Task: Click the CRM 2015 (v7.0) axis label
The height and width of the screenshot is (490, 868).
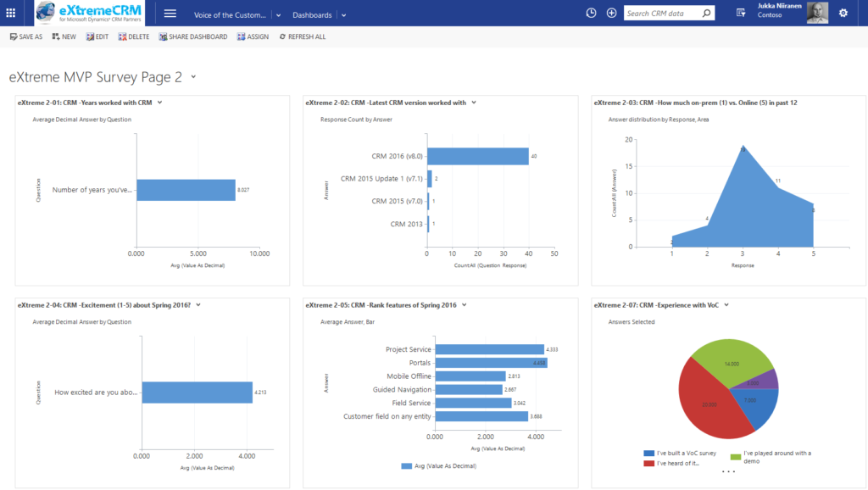Action: [397, 201]
